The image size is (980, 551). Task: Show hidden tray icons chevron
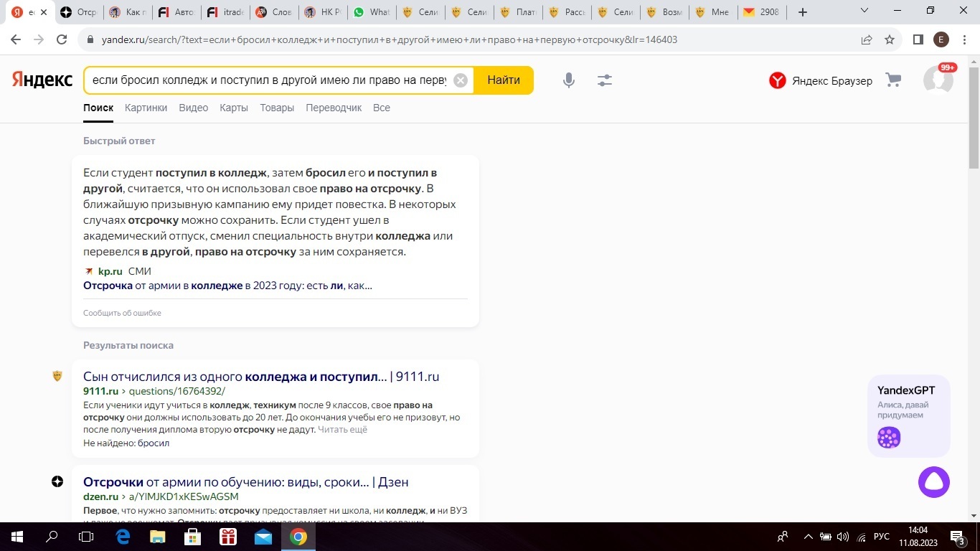click(809, 537)
